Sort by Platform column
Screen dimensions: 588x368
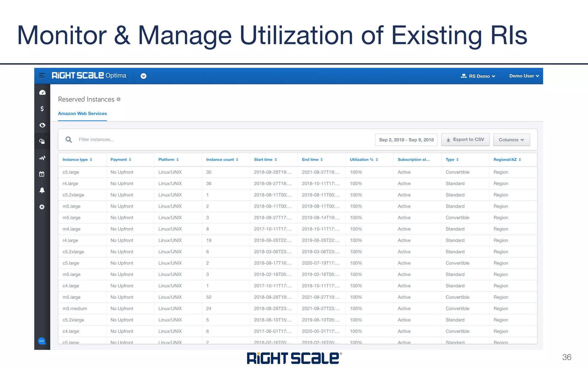pyautogui.click(x=169, y=160)
